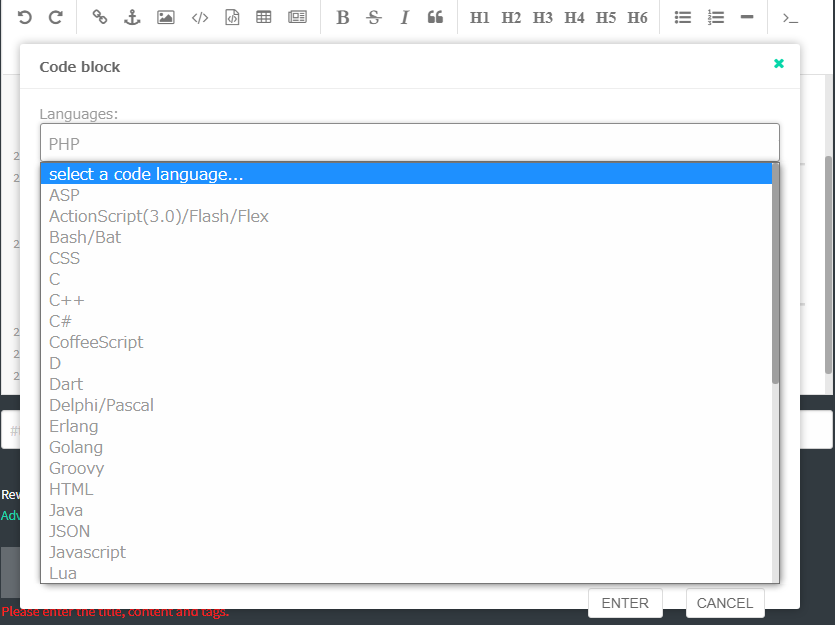Choose Erlang from the list

pyautogui.click(x=406, y=426)
